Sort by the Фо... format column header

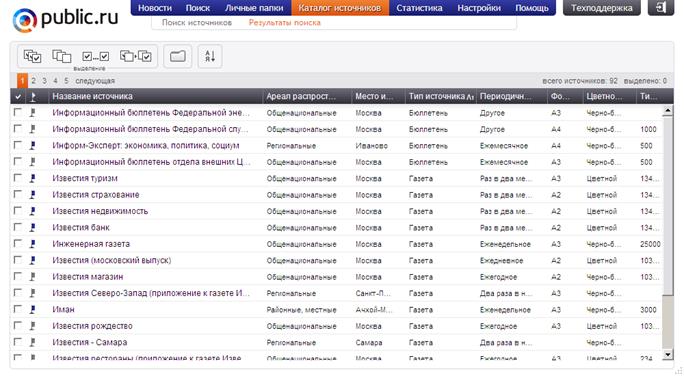[x=565, y=96]
